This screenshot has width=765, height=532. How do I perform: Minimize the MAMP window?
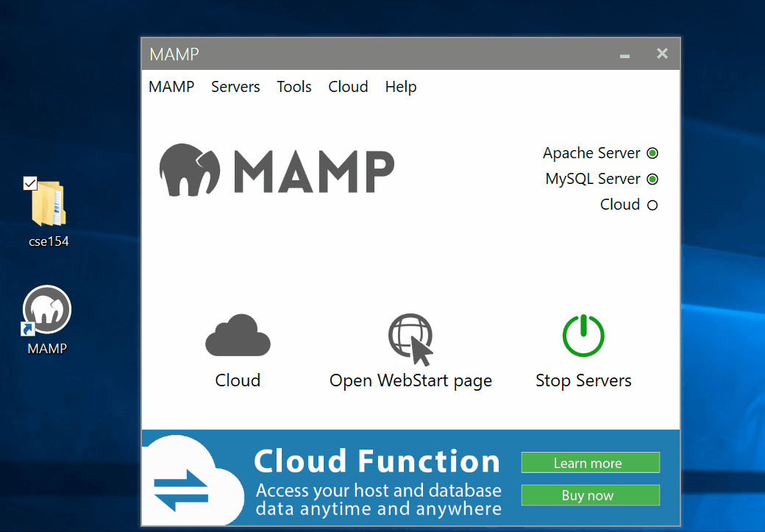[x=625, y=54]
